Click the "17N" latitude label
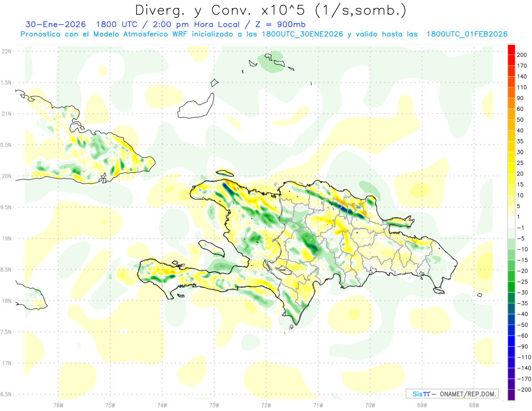The height and width of the screenshot is (411, 532). pos(7,363)
